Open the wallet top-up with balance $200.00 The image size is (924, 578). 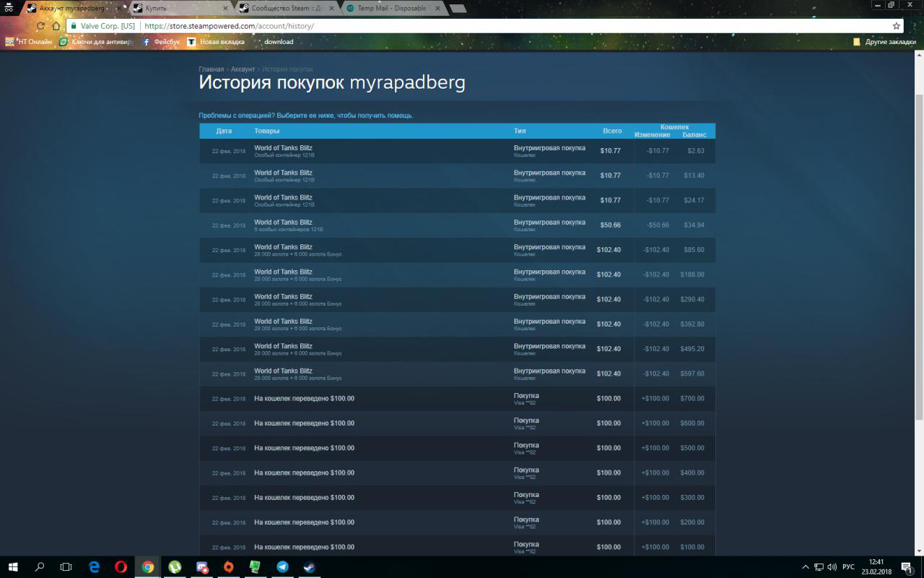[458, 522]
